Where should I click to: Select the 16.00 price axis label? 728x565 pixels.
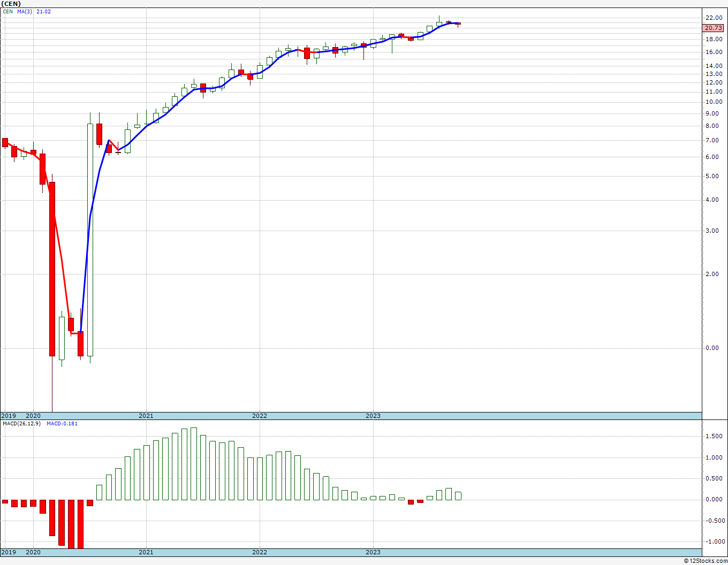click(714, 52)
